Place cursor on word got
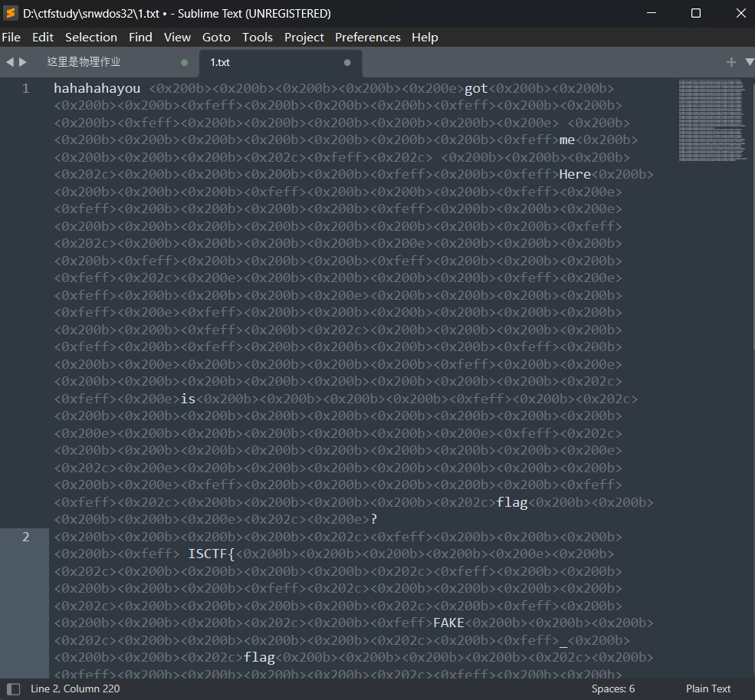This screenshot has width=755, height=700. coord(476,88)
